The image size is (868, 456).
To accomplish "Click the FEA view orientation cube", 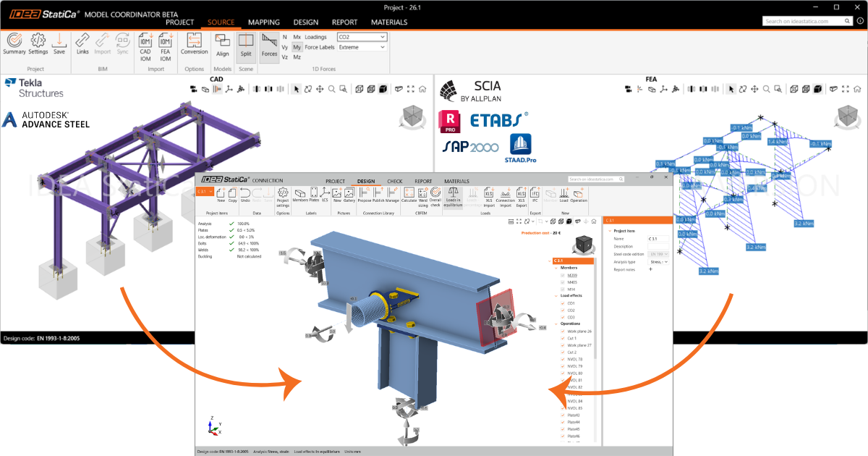I will (847, 117).
